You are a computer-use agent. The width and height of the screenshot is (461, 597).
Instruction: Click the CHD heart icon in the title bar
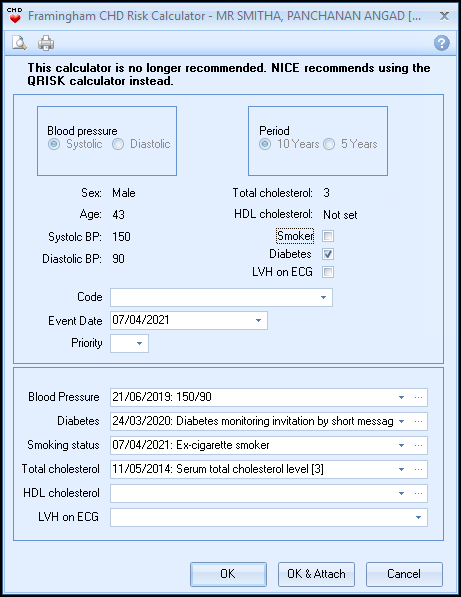coord(14,16)
